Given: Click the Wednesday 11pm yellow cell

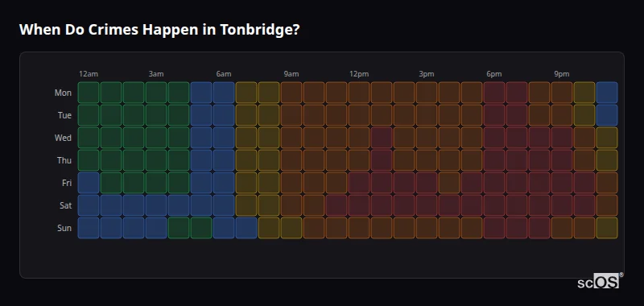Looking at the screenshot, I should point(607,138).
